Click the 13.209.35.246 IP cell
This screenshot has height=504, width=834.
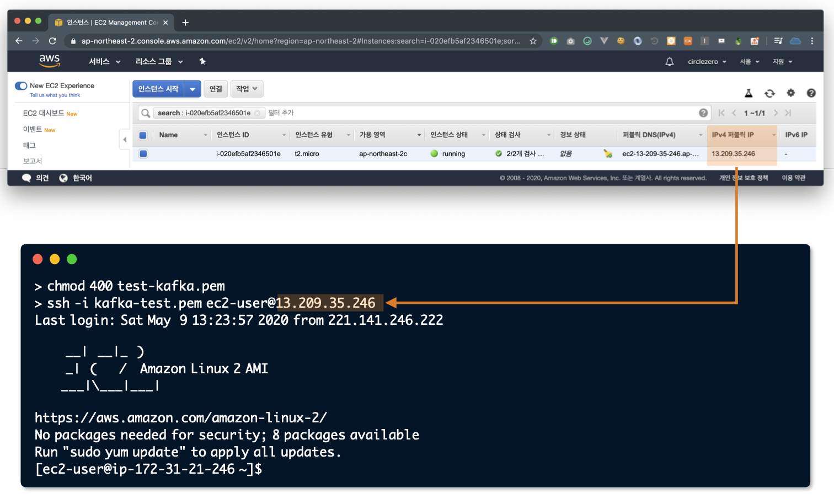pos(733,154)
